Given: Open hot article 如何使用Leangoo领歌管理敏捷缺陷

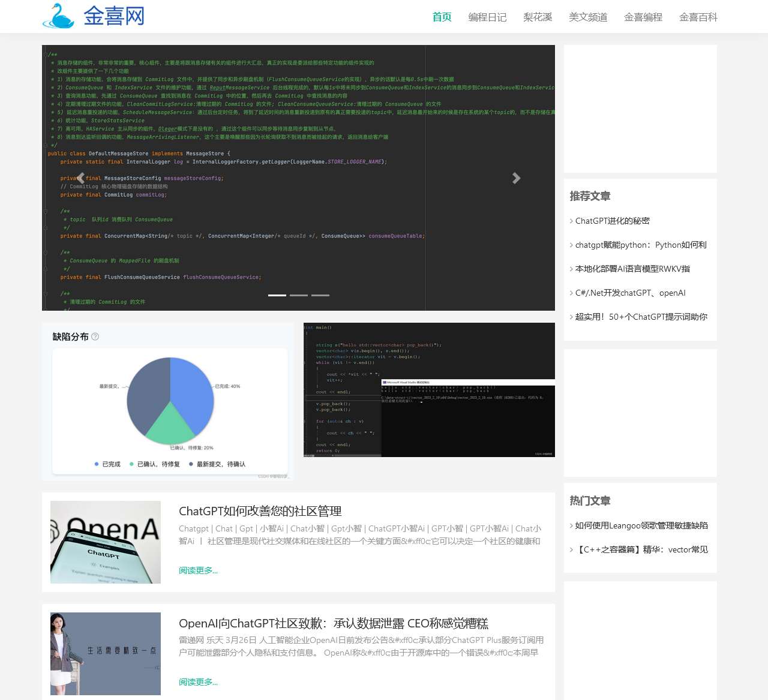Looking at the screenshot, I should point(641,525).
